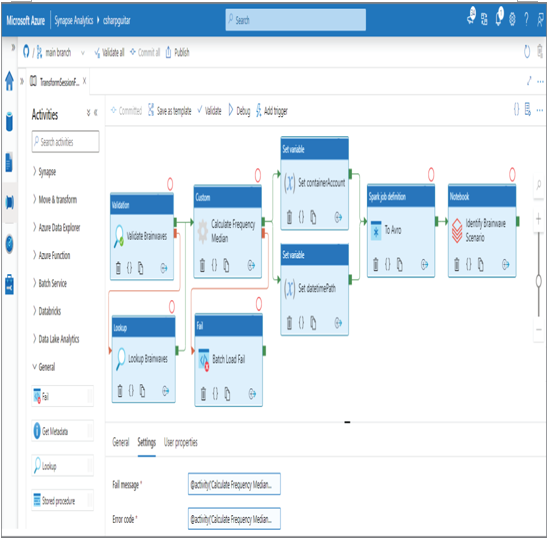This screenshot has width=549, height=539.
Task: Click Add trigger button
Action: click(272, 111)
